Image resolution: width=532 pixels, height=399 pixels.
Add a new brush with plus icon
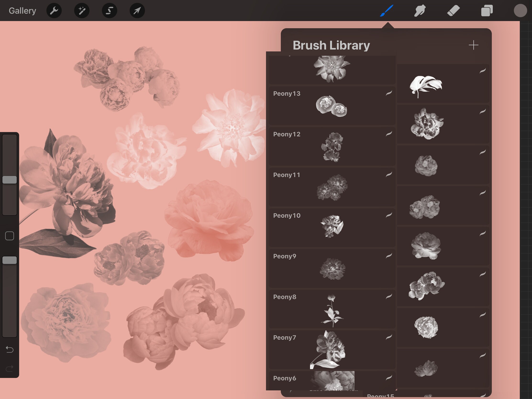[473, 45]
